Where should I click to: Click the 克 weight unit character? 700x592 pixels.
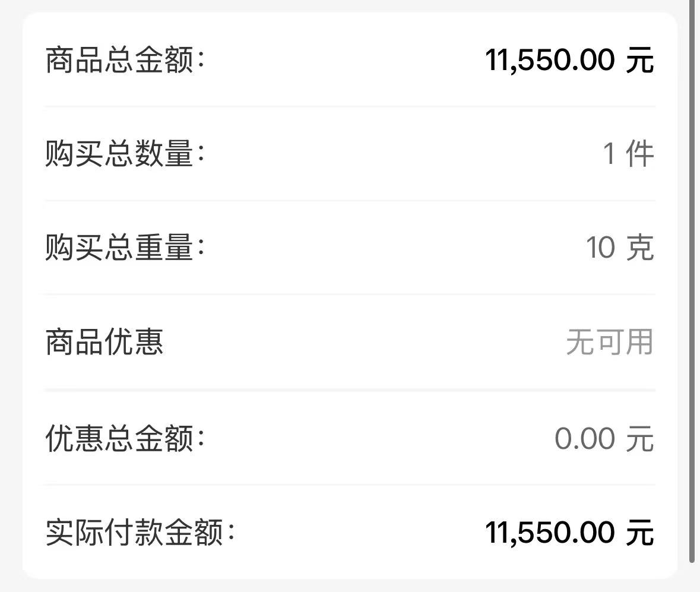click(639, 248)
